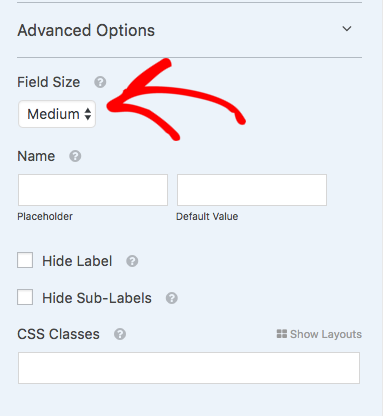This screenshot has width=383, height=416.
Task: Click the Advanced Options section heading
Action: pyautogui.click(x=86, y=30)
